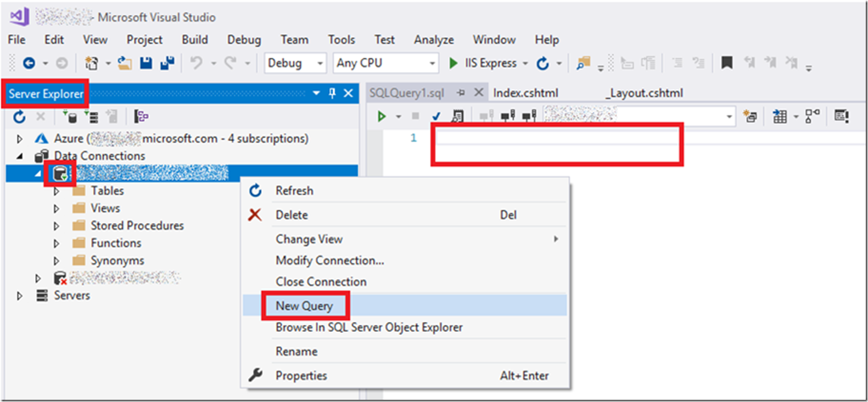Open the Any CPU platform dropdown
The height and width of the screenshot is (402, 868).
(385, 63)
